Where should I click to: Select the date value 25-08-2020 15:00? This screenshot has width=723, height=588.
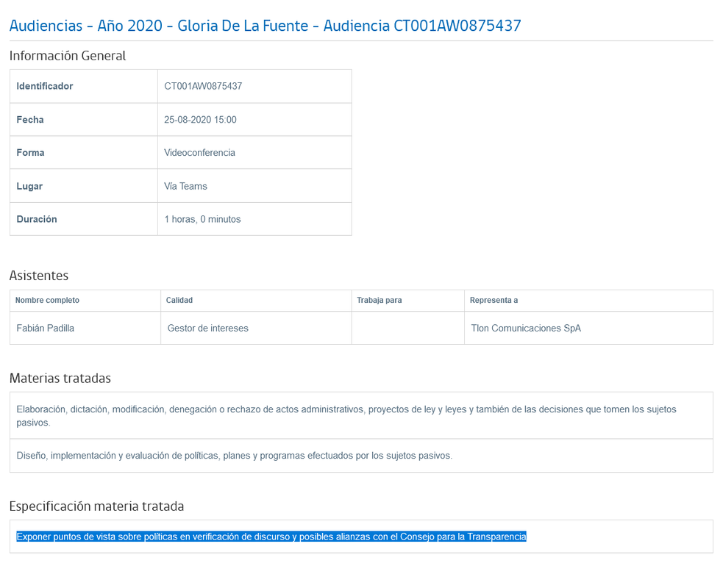click(200, 120)
